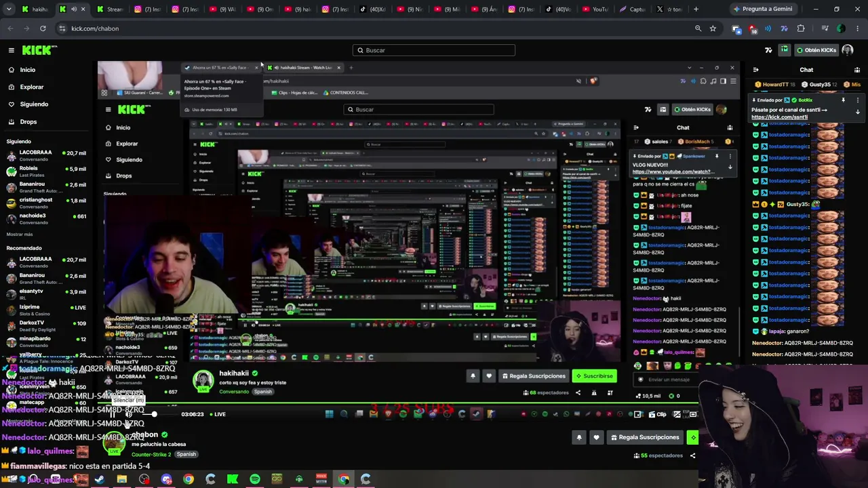Click the LIVE indicator on the player
868x488 pixels.
click(x=218, y=414)
